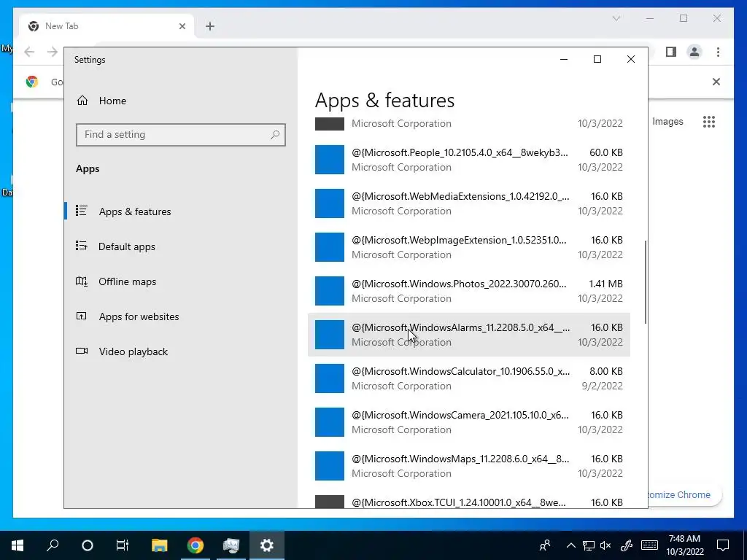
Task: Click the Home icon in Settings sidebar
Action: coord(82,101)
